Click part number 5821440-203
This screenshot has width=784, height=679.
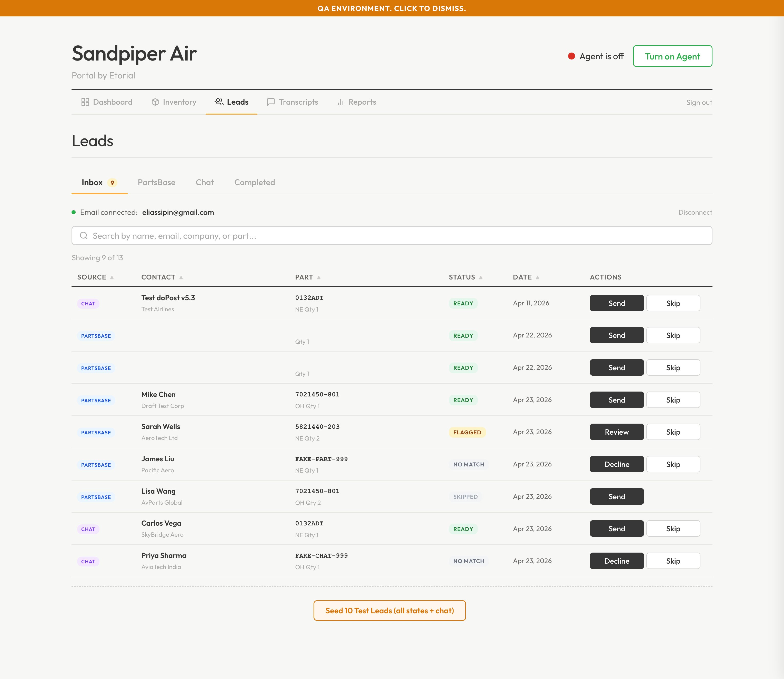317,427
